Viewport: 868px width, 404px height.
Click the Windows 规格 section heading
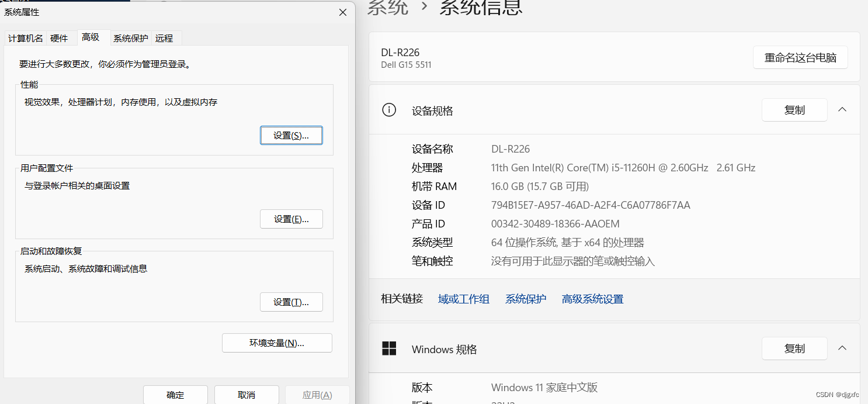[x=445, y=349]
